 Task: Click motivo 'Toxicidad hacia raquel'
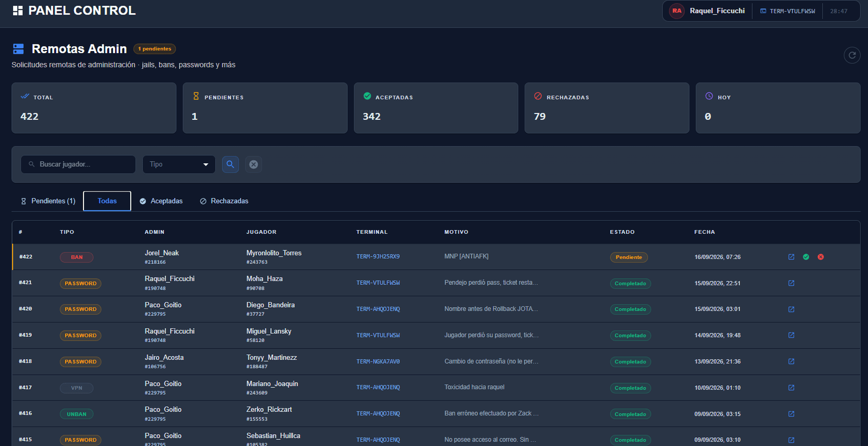(475, 387)
